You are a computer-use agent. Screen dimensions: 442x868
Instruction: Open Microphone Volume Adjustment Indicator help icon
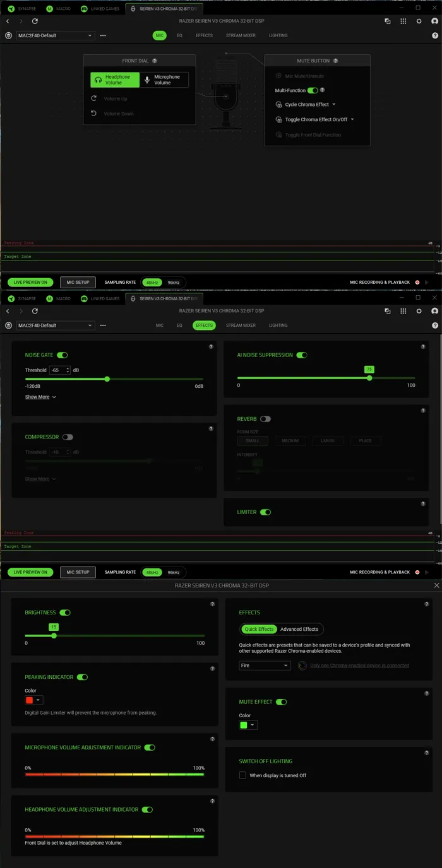tap(212, 739)
